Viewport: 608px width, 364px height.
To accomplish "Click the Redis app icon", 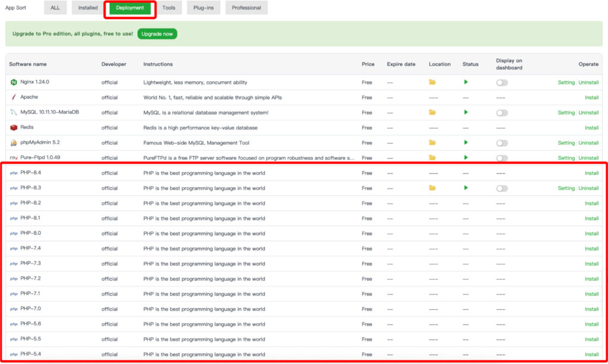I will coord(14,128).
